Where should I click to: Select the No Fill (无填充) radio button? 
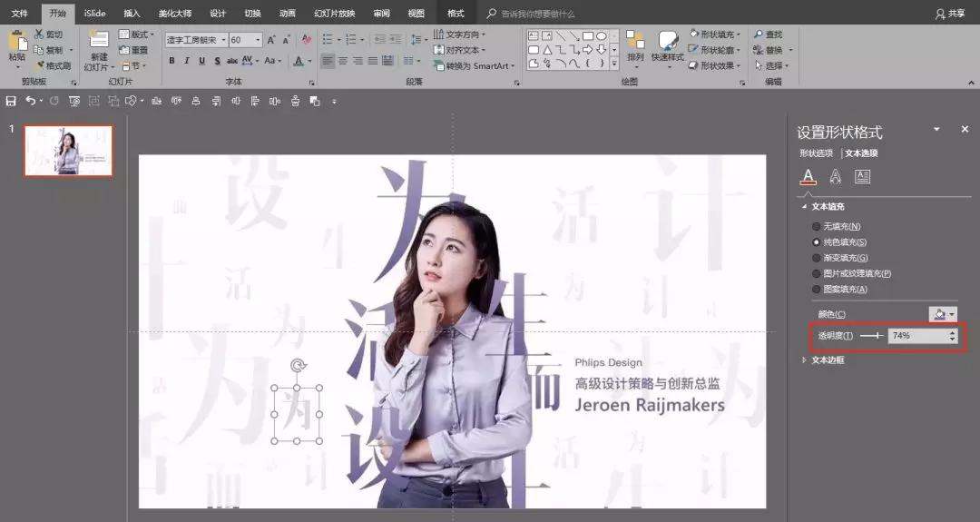pos(817,226)
